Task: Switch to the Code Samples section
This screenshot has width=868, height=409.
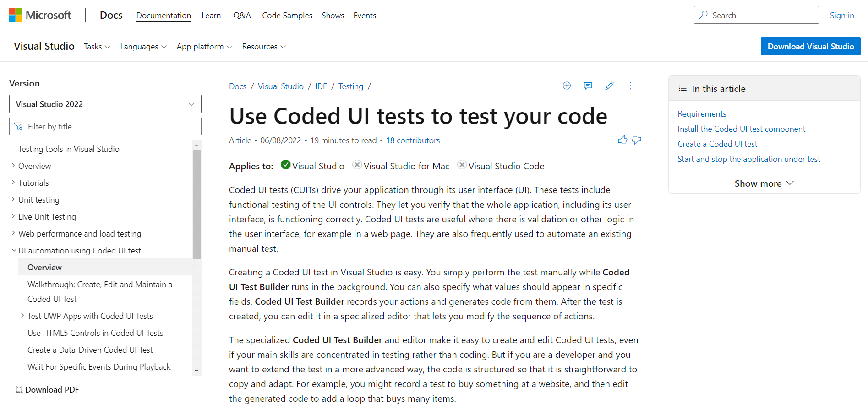Action: [287, 15]
